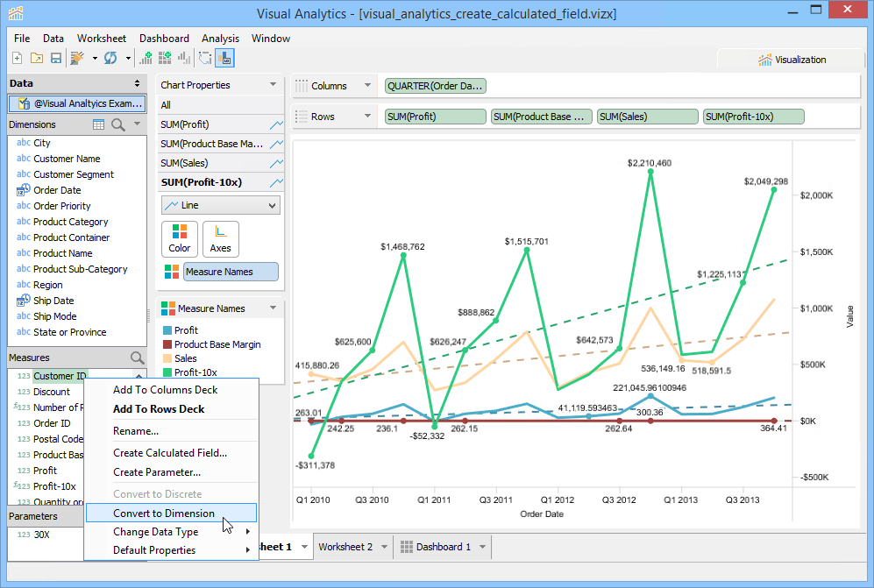
Task: Click the search icon in Measures header
Action: click(x=137, y=358)
